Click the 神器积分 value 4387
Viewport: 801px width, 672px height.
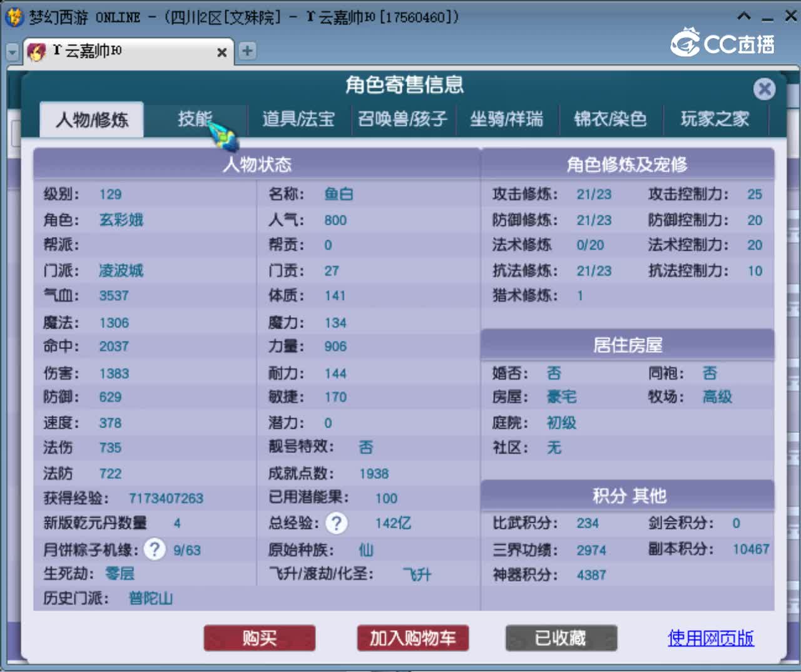pyautogui.click(x=591, y=575)
